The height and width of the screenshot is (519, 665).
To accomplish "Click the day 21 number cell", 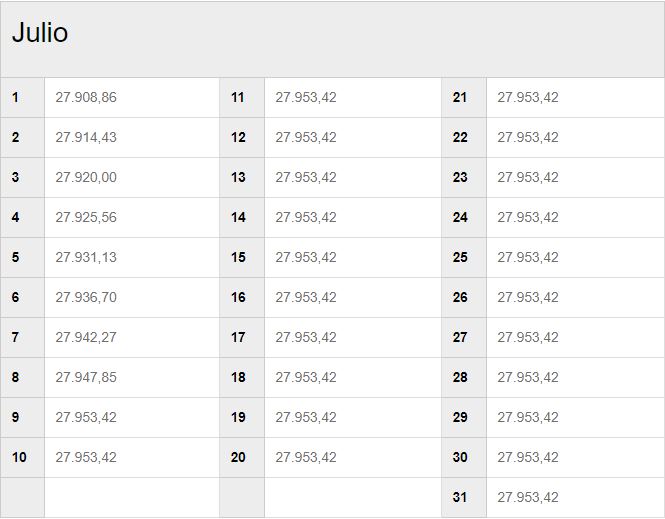I will [460, 98].
